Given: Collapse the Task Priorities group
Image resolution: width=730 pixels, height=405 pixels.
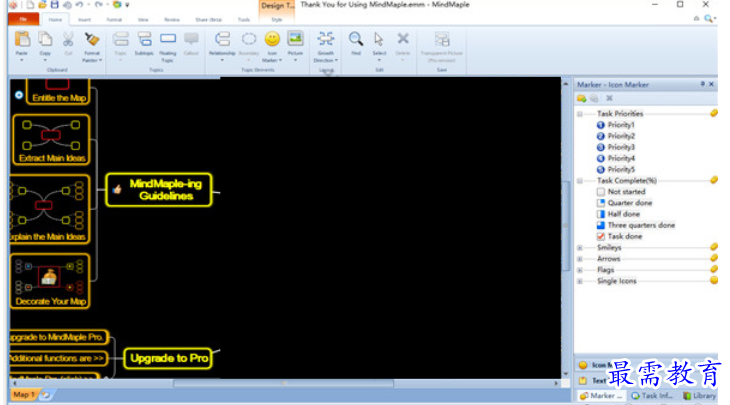Looking at the screenshot, I should tap(580, 114).
